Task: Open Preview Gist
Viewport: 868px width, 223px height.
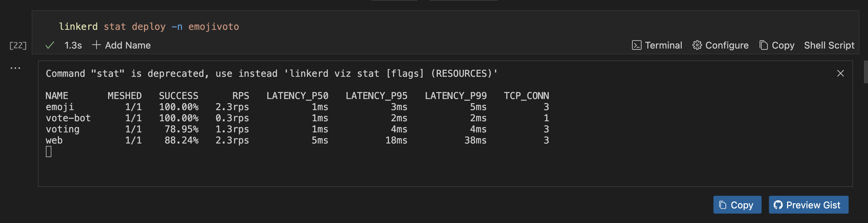Action: pyautogui.click(x=808, y=205)
